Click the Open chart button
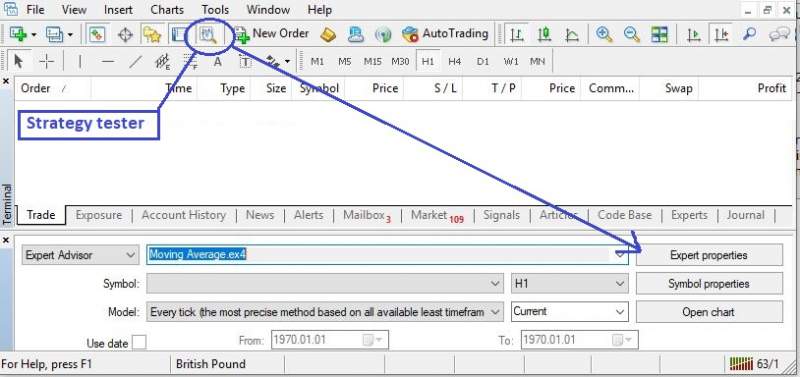The width and height of the screenshot is (800, 377). pyautogui.click(x=709, y=312)
